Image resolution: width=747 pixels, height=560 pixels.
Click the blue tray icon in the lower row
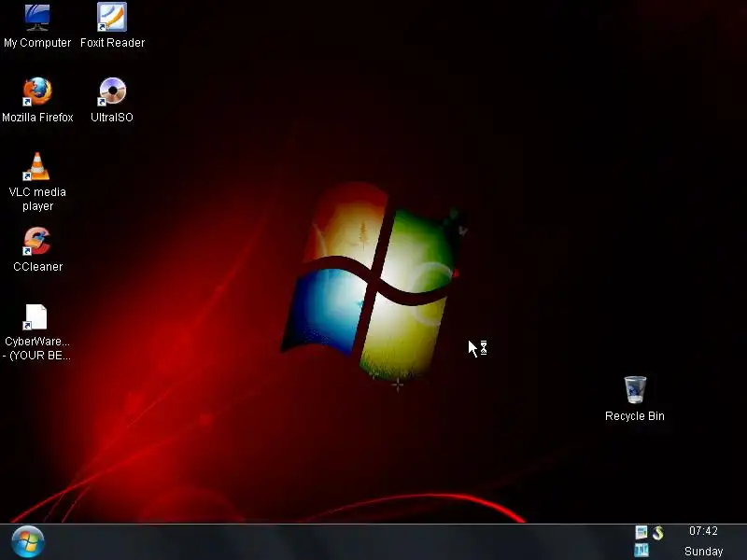641,551
